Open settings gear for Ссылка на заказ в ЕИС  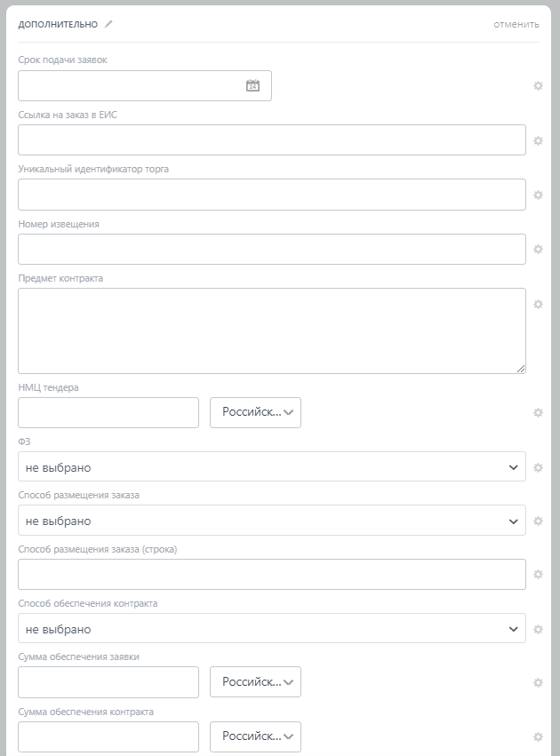pos(538,140)
